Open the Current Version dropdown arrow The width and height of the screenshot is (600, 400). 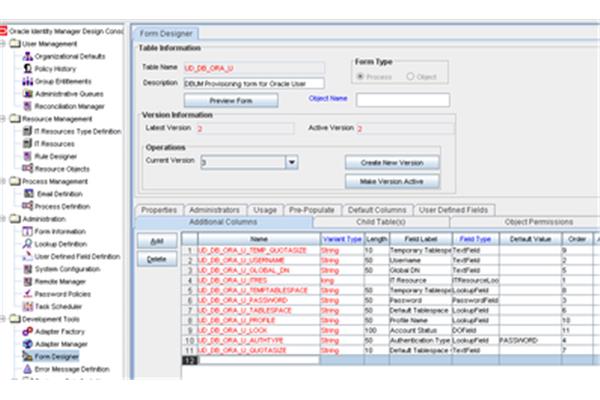point(292,162)
